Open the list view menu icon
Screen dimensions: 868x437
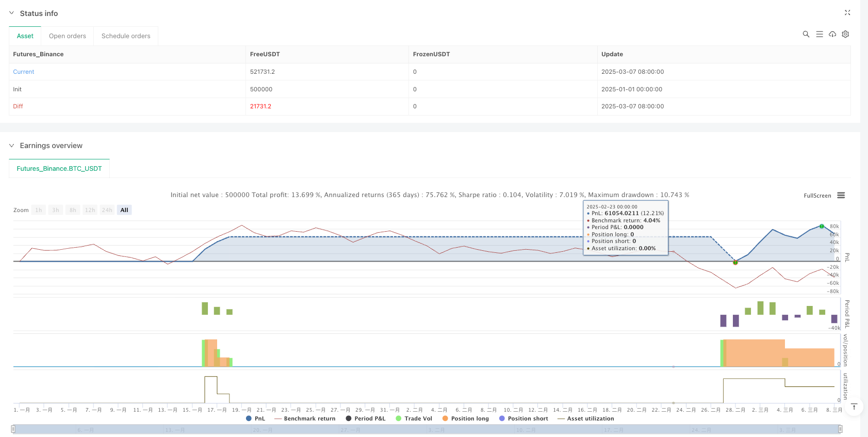(819, 34)
